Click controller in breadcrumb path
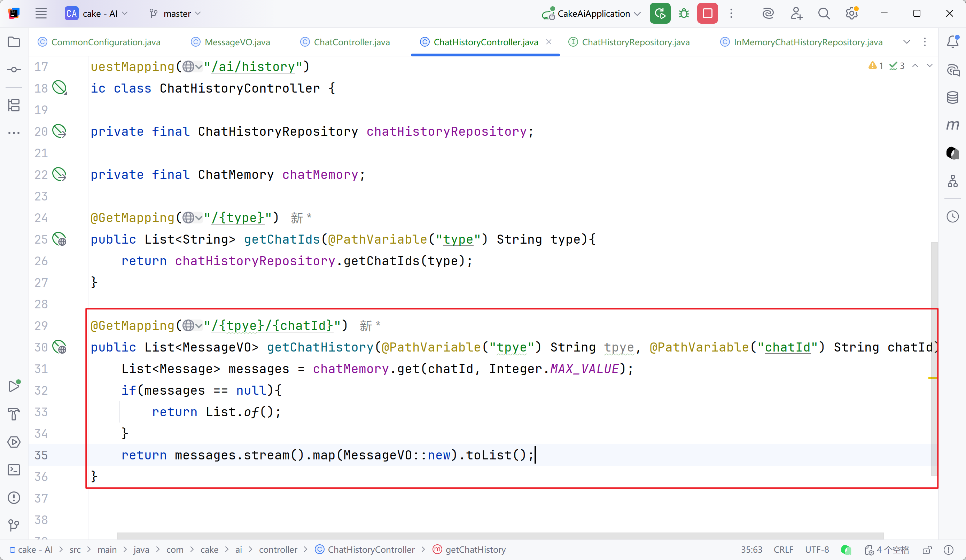Image resolution: width=966 pixels, height=560 pixels. (278, 550)
